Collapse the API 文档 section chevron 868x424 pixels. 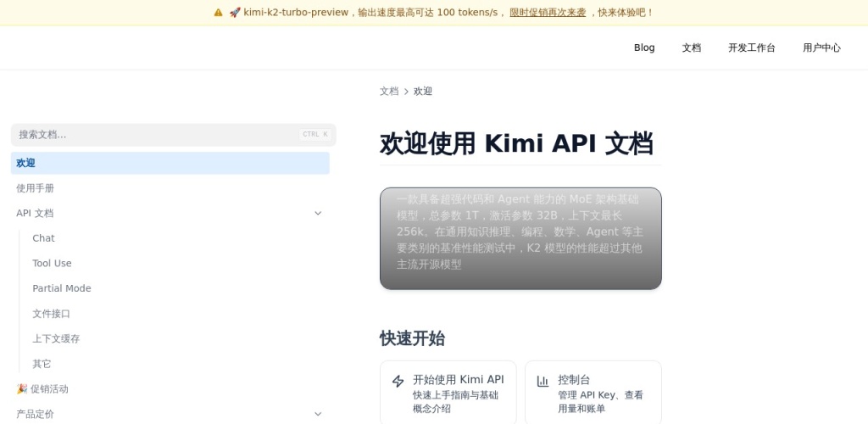coord(318,214)
